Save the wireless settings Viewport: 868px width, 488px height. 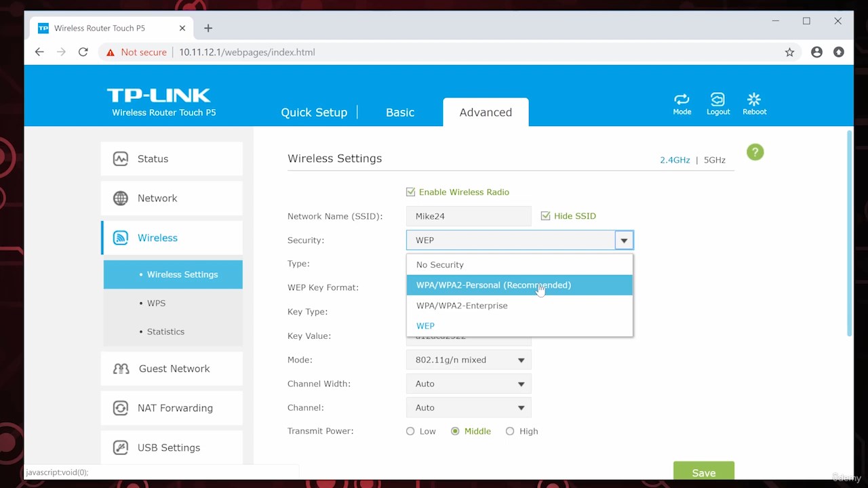[704, 470]
